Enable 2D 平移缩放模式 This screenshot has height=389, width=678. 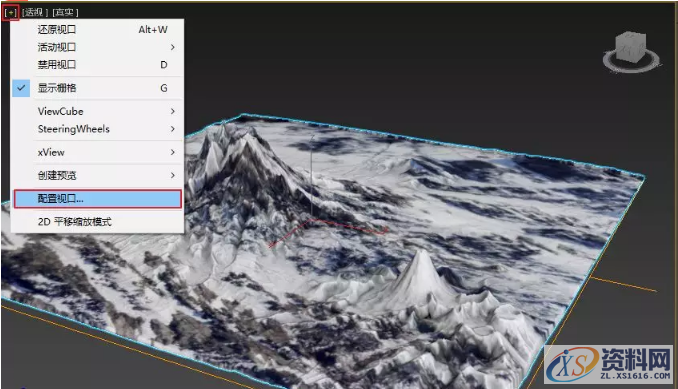[97, 222]
